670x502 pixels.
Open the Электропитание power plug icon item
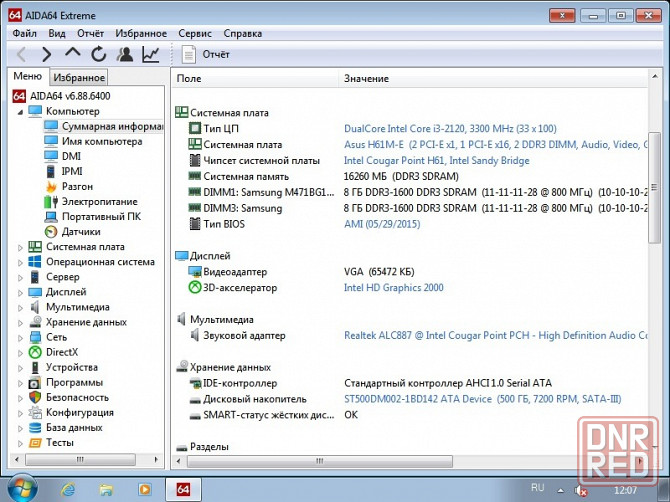[x=51, y=202]
